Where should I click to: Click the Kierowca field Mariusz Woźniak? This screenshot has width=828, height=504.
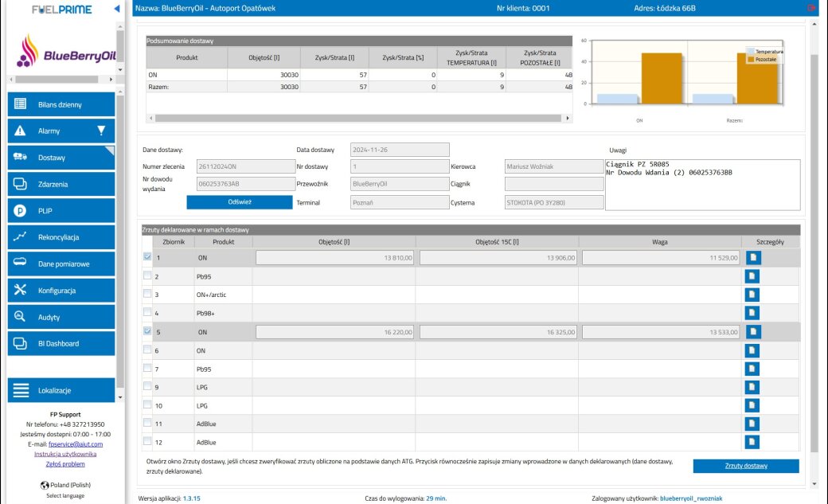pyautogui.click(x=554, y=166)
